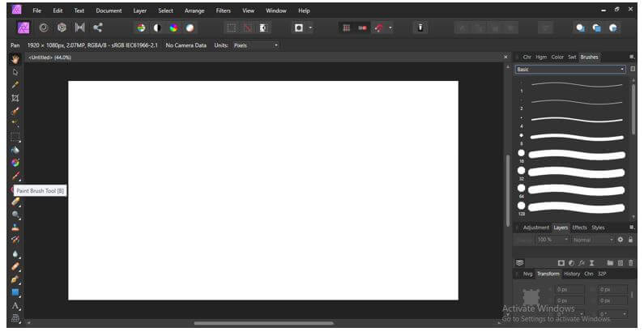Toggle force pixel alignment icon

tap(362, 28)
